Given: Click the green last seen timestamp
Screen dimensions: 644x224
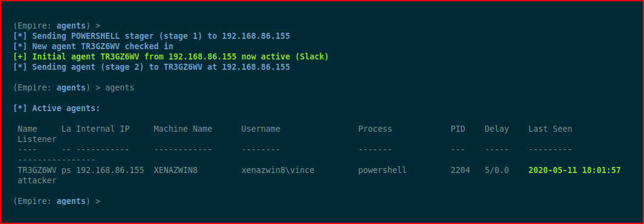Looking at the screenshot, I should (x=575, y=170).
